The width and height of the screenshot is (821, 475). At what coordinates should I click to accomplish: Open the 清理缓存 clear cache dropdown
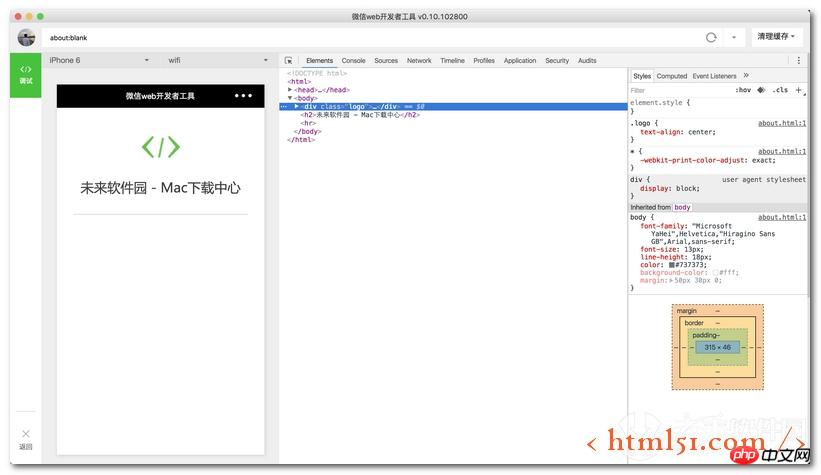pyautogui.click(x=778, y=37)
